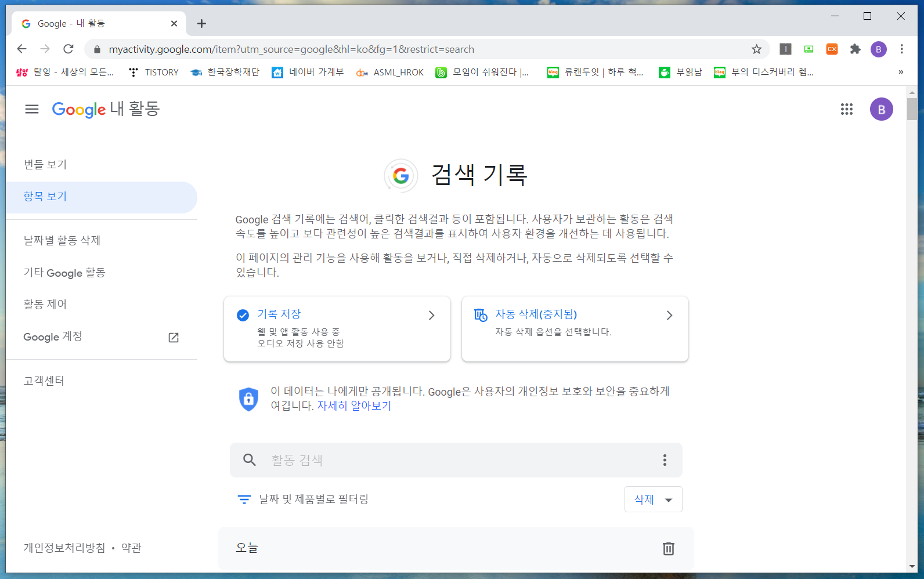Open the ASML_HROK bookmark

point(390,72)
